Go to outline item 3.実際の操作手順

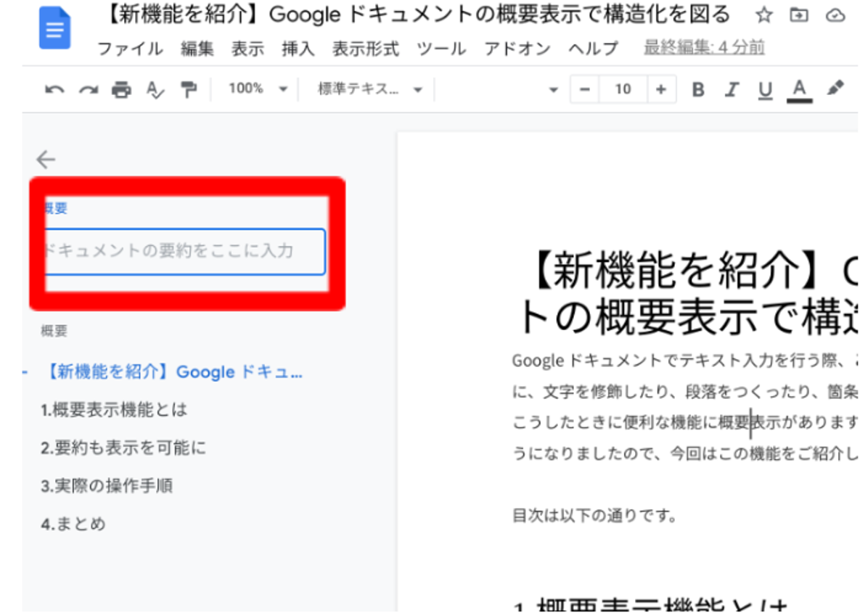tap(107, 486)
